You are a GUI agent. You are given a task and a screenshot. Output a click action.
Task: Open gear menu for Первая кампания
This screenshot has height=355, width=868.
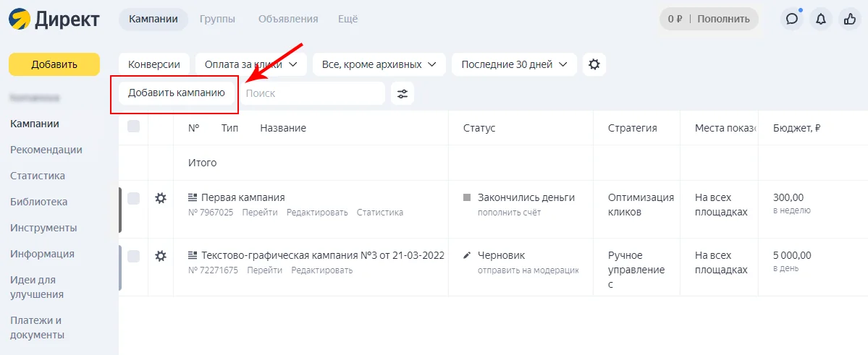[x=161, y=198]
